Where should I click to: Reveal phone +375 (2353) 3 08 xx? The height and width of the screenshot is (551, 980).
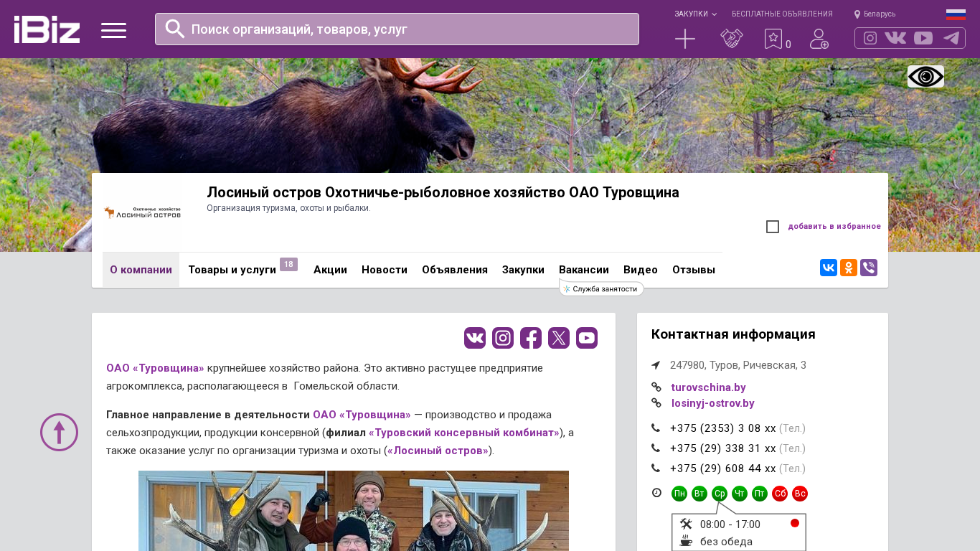click(723, 428)
